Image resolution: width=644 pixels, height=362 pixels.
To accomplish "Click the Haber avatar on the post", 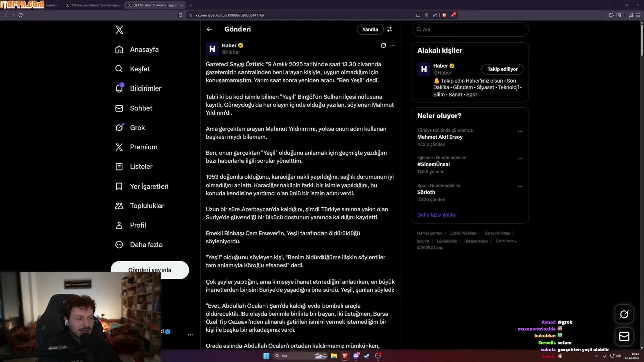I will pyautogui.click(x=212, y=48).
